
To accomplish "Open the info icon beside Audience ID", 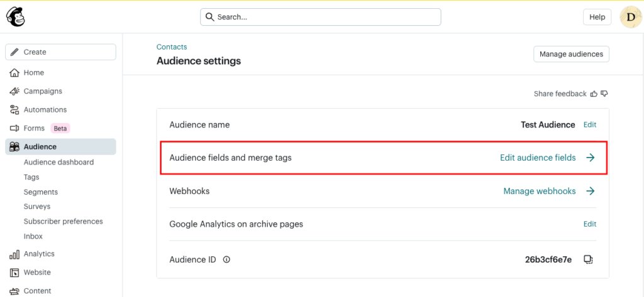I will pos(226,259).
